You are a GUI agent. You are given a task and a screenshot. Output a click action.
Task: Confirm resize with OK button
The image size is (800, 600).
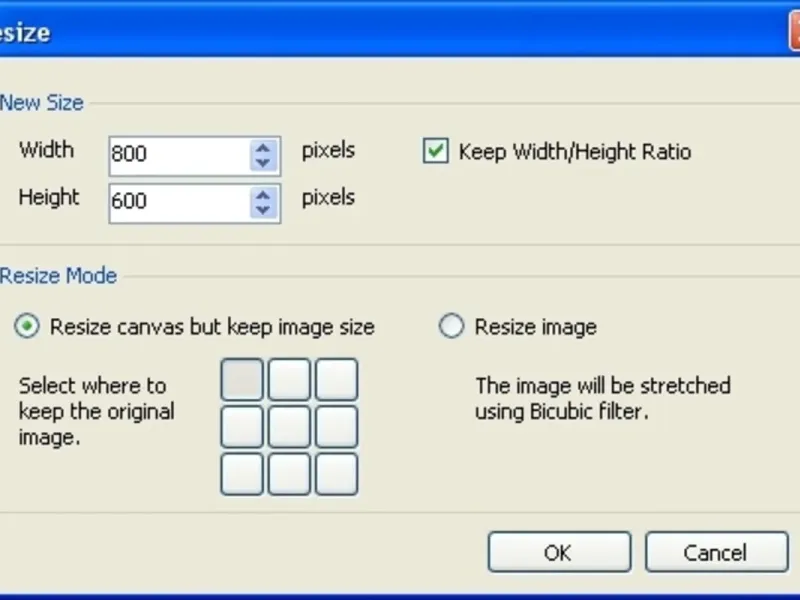(x=558, y=552)
